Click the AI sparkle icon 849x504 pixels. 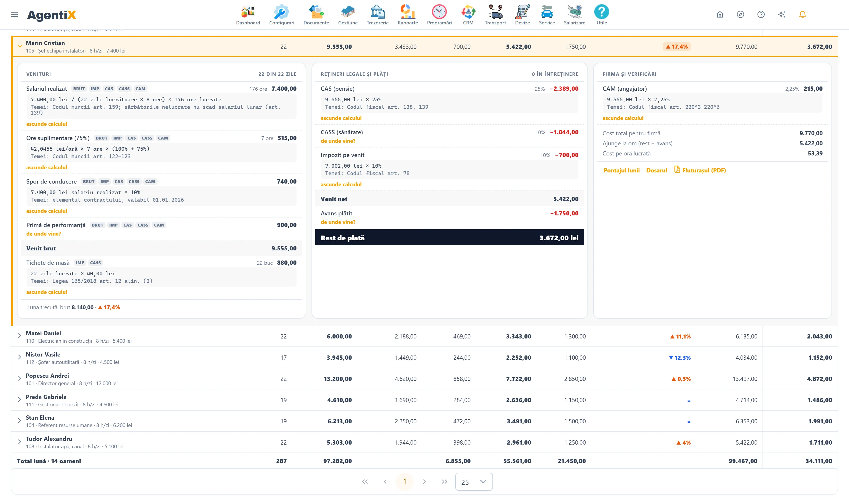coord(782,14)
